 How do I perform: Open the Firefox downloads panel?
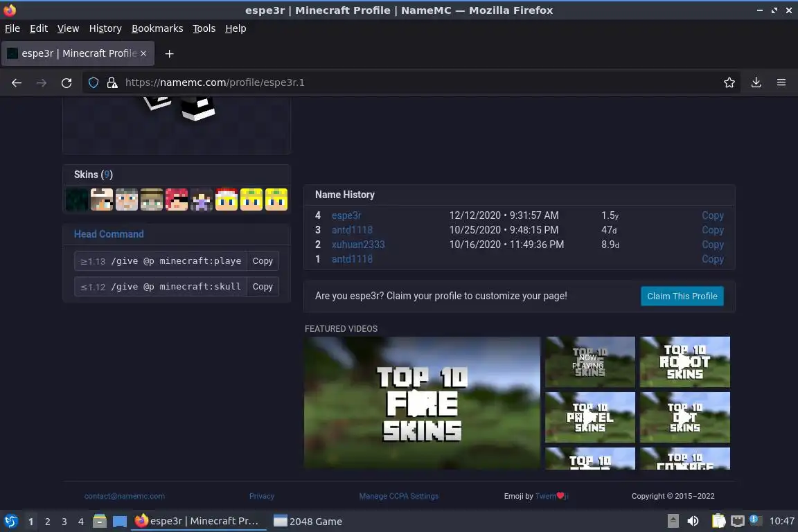[x=756, y=82]
